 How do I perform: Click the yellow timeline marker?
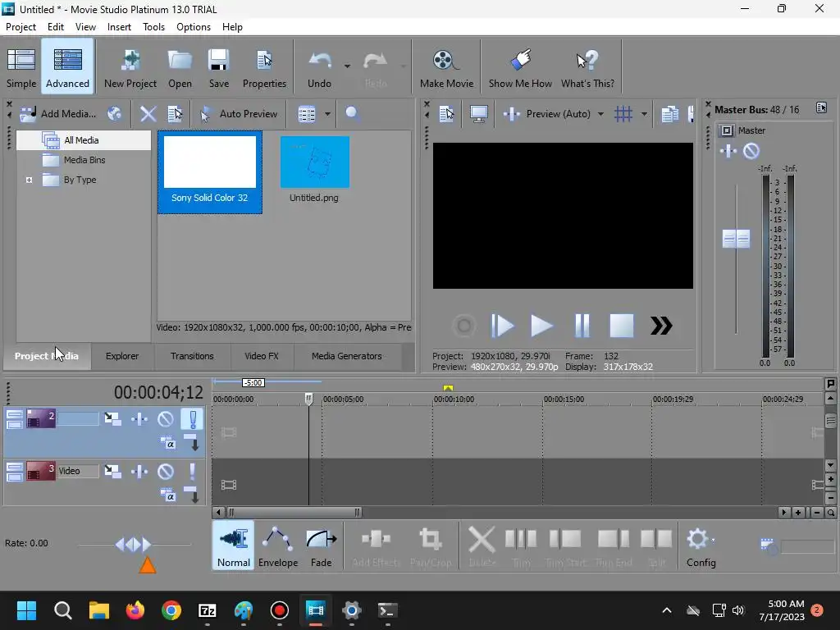tap(449, 388)
